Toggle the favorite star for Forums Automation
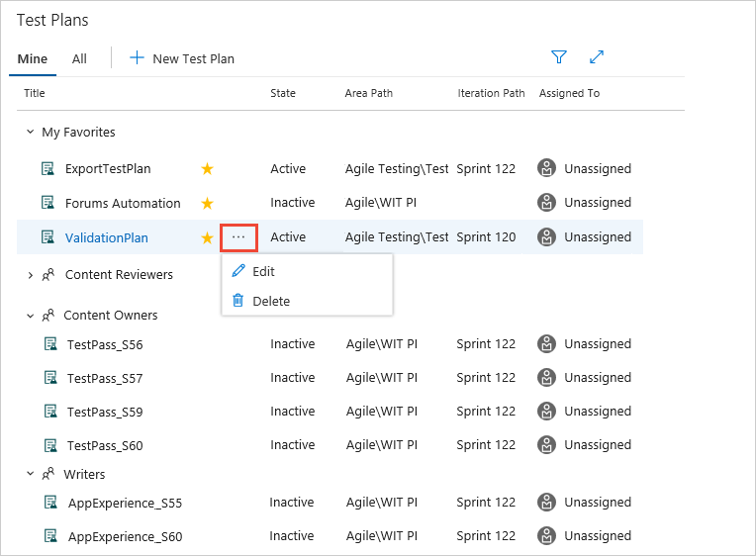 pos(207,203)
